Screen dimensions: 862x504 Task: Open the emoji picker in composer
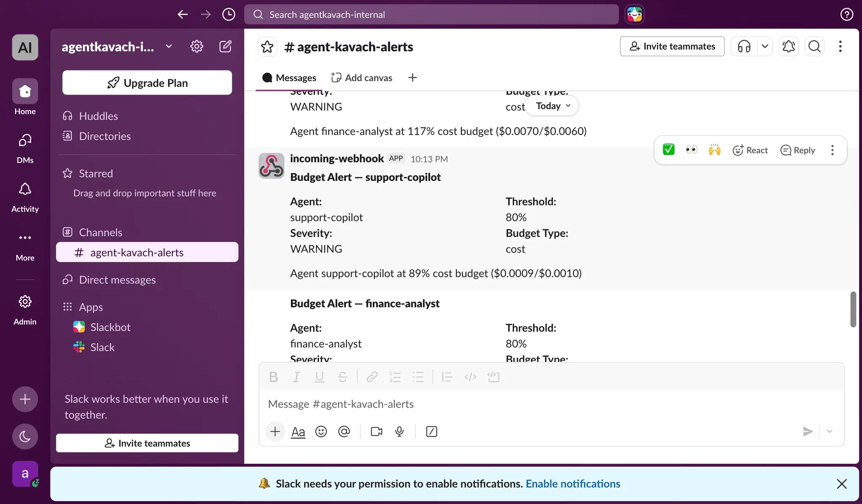click(321, 432)
